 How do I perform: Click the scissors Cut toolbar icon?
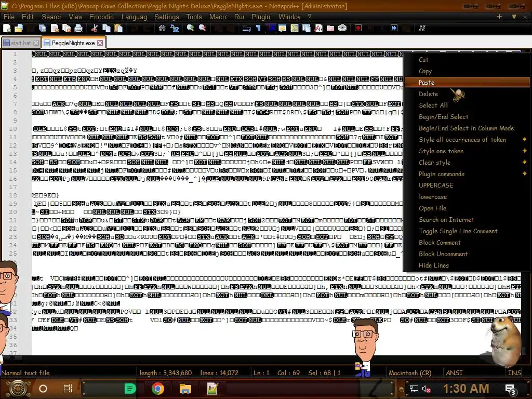[x=95, y=28]
